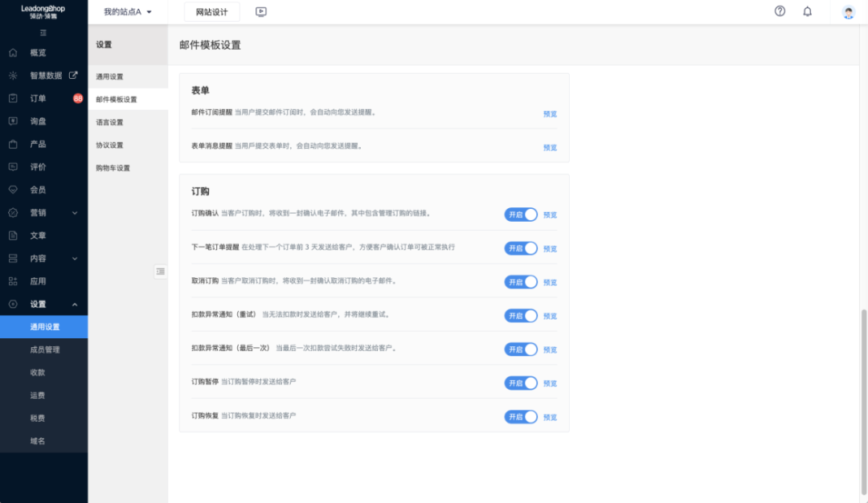
Task: Disable the 订购暂停 notification switch
Action: 521,383
